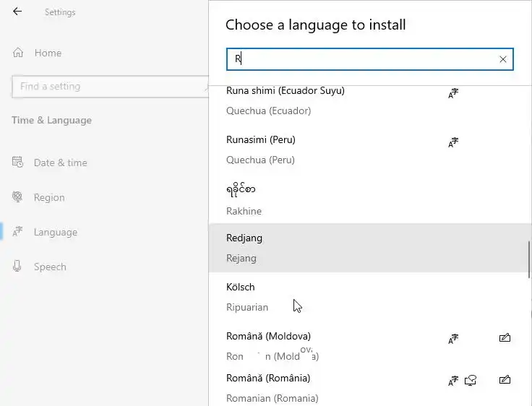Screen dimensions: 532x406
Task: Clear the language search box
Action: click(x=503, y=59)
